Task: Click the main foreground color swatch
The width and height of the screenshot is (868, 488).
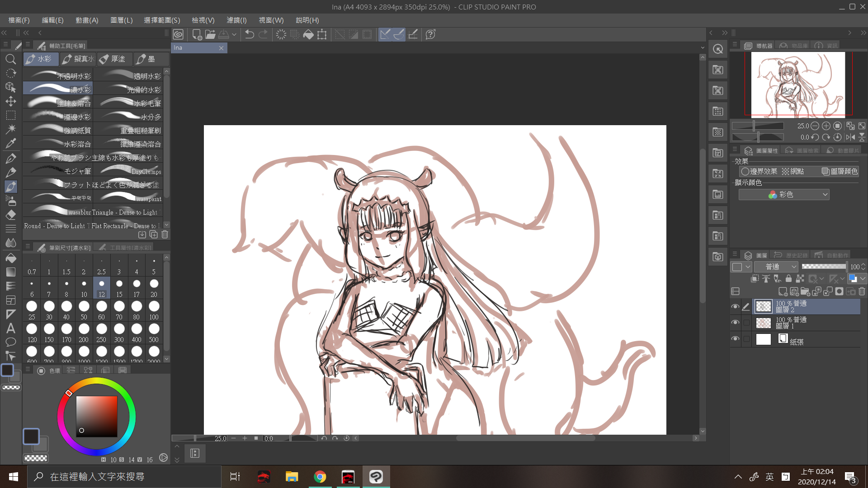Action: pyautogui.click(x=31, y=436)
